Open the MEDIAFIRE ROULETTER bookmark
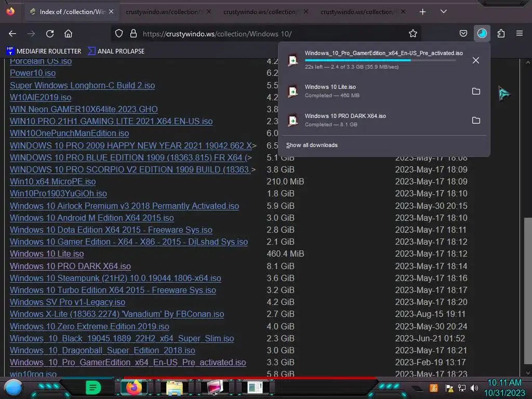Image resolution: width=532 pixels, height=399 pixels. 44,51
